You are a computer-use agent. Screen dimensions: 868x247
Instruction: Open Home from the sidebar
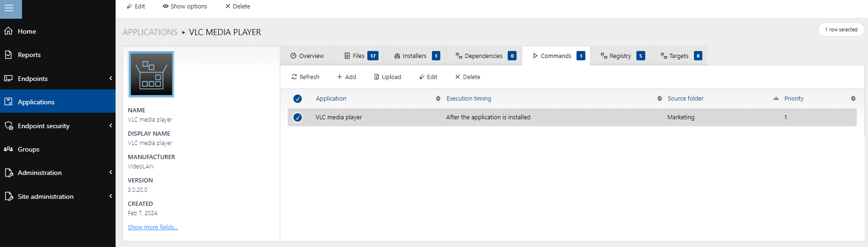(27, 31)
